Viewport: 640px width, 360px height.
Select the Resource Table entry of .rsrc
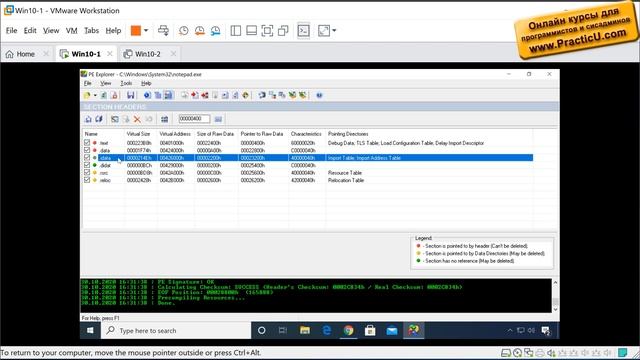[x=345, y=173]
